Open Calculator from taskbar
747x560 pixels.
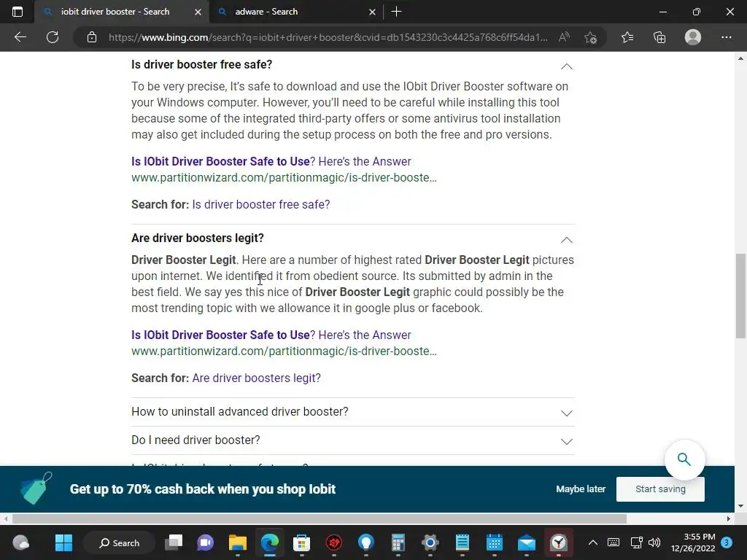398,542
